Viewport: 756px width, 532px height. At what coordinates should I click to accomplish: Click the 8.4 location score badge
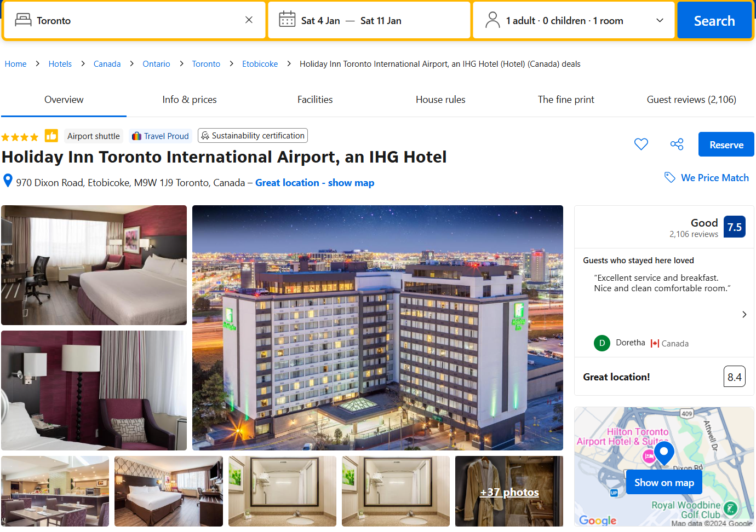734,377
